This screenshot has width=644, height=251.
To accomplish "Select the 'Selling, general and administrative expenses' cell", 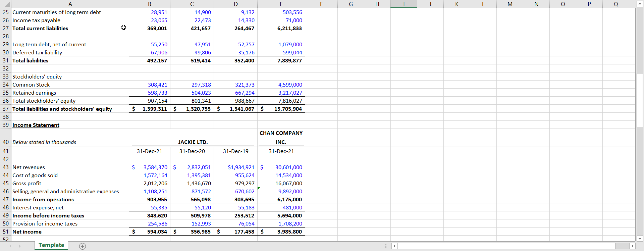I will tap(70, 191).
